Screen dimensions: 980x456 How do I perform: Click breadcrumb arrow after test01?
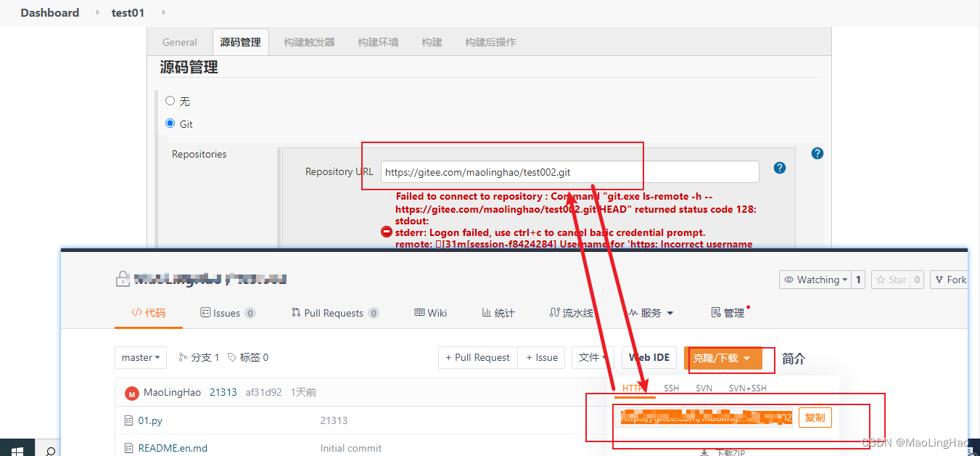coord(163,12)
